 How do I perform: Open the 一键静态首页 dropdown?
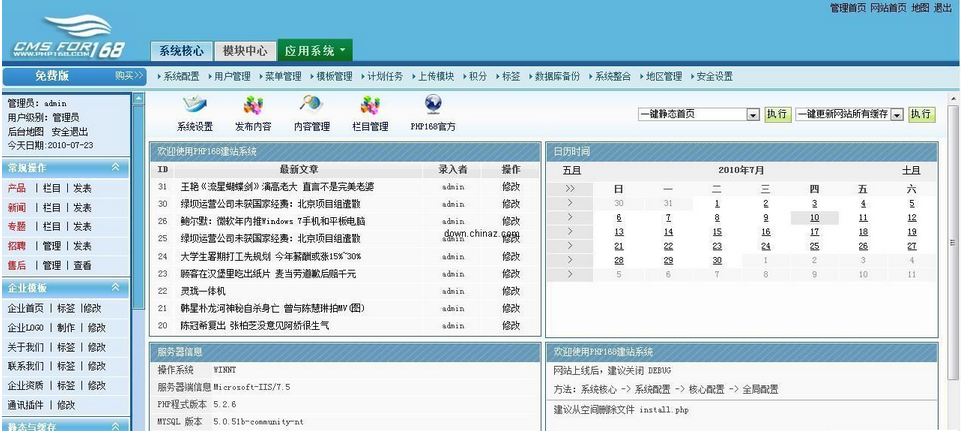[x=753, y=115]
